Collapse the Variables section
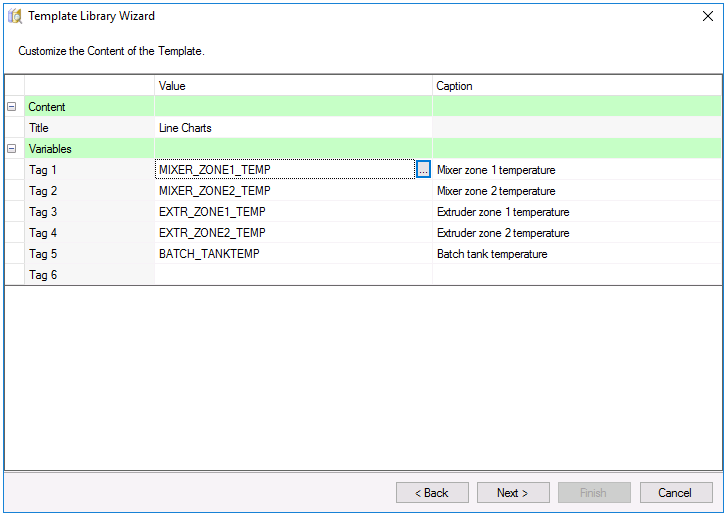Screen dimensions: 727x517 click(x=12, y=149)
